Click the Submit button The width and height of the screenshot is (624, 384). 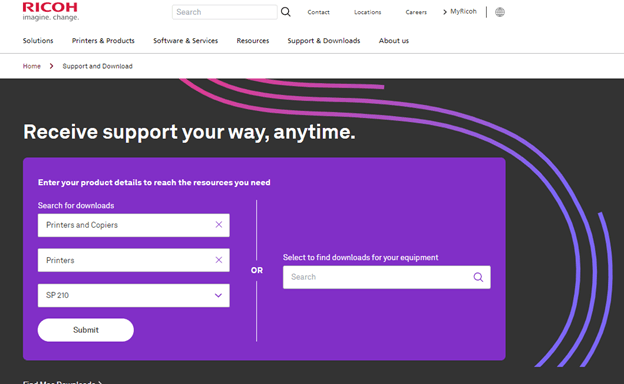(86, 330)
